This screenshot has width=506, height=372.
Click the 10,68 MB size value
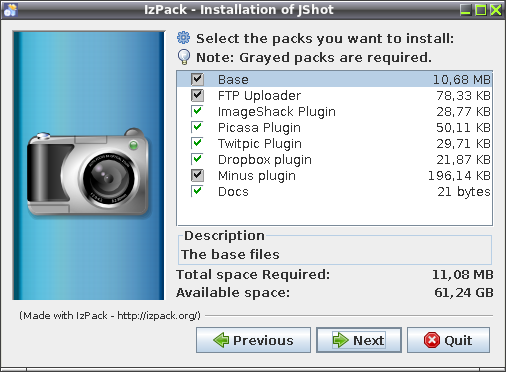[x=462, y=80]
